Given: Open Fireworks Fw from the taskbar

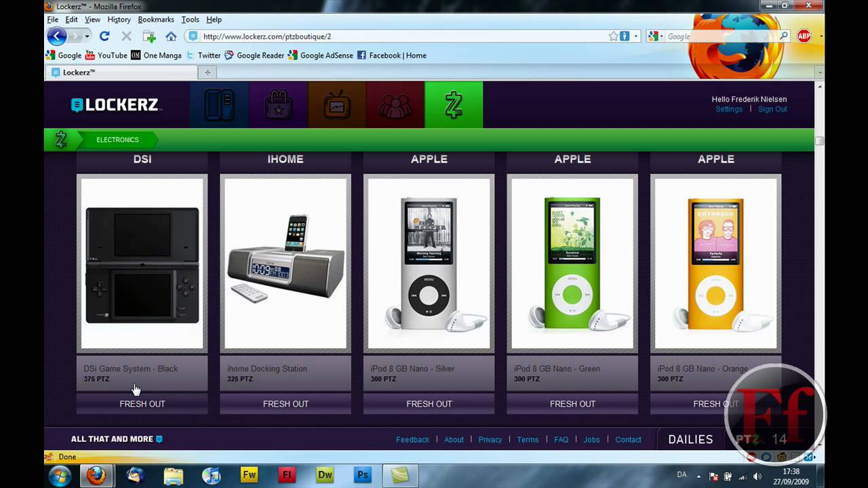Looking at the screenshot, I should pyautogui.click(x=250, y=475).
